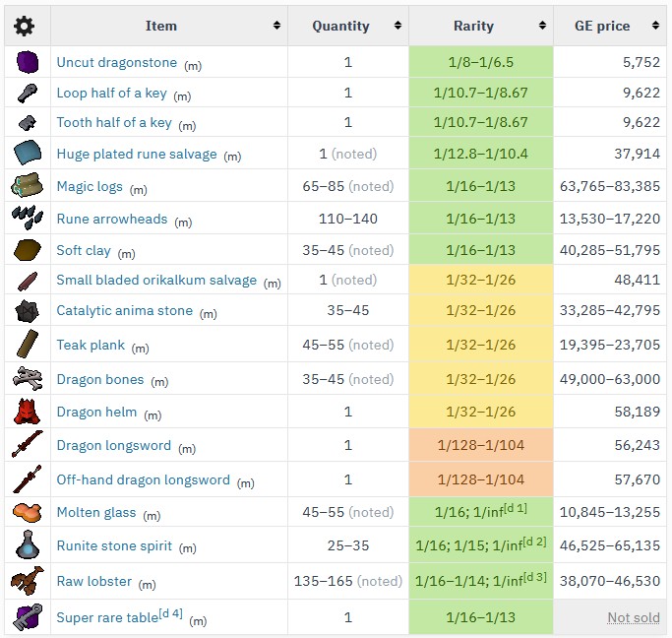Select the 63,765–83,385 GE price cell
The width and height of the screenshot is (672, 638).
pos(609,186)
